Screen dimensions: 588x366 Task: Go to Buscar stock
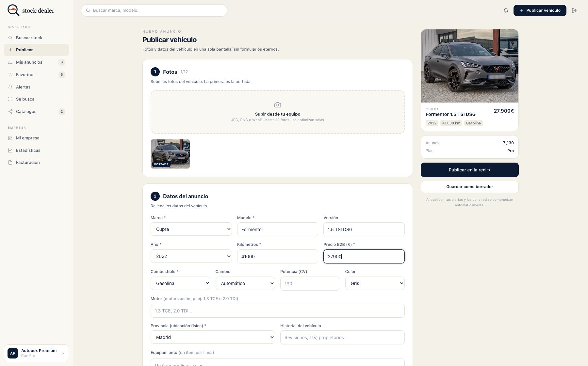point(36,38)
